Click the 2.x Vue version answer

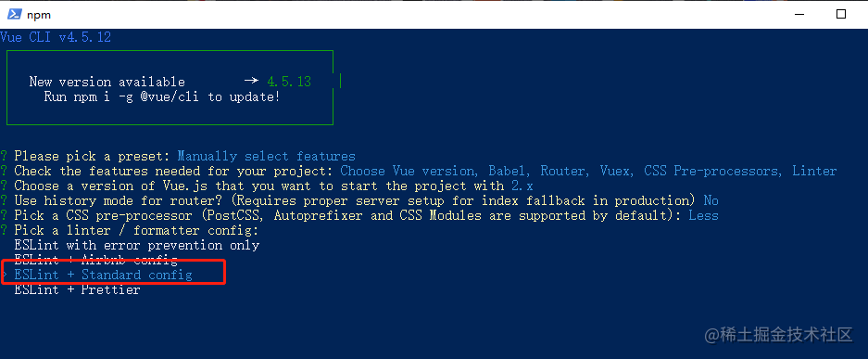522,186
